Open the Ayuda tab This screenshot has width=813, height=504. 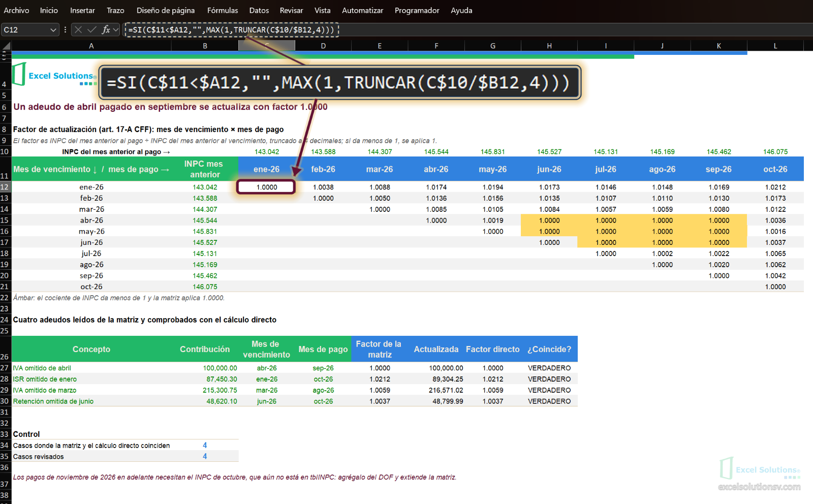[x=461, y=10]
